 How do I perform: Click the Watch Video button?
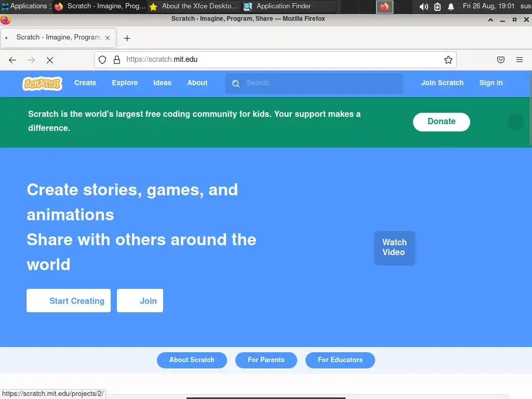tap(394, 248)
